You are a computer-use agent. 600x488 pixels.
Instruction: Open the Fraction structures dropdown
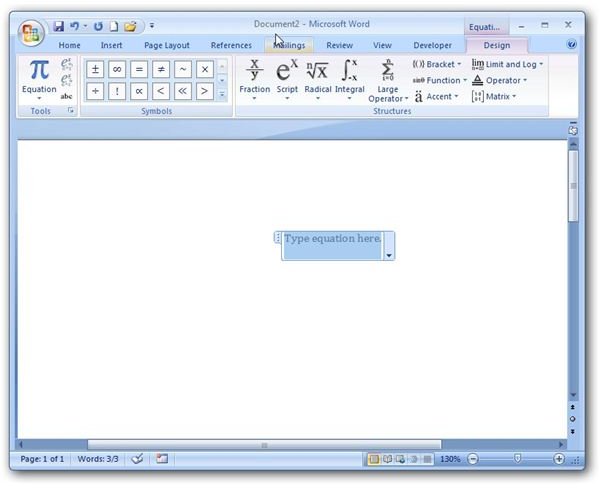pyautogui.click(x=254, y=80)
